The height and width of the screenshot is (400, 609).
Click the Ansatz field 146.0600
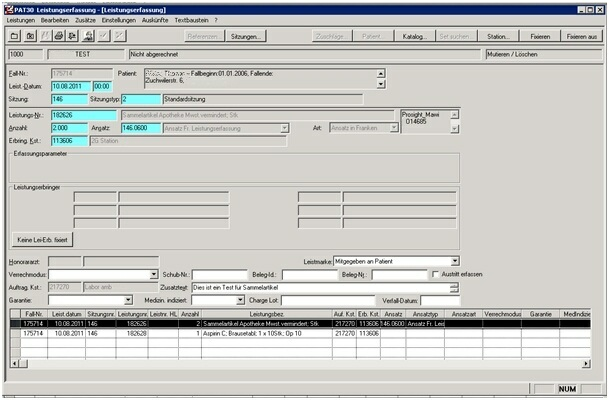(x=141, y=128)
